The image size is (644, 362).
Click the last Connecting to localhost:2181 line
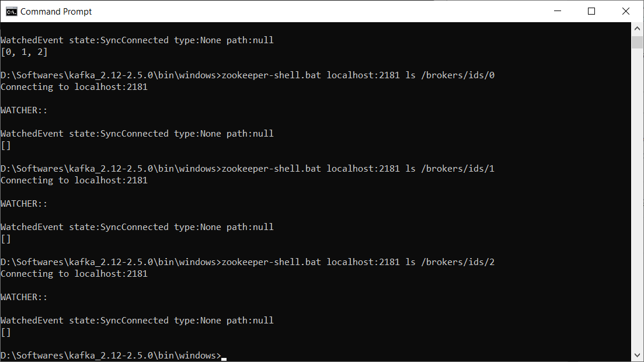click(74, 273)
